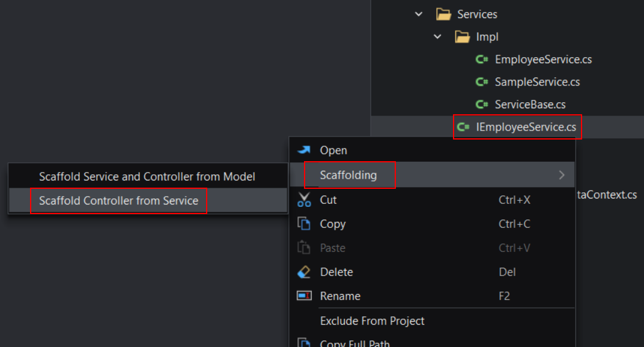Click the Copy icon in context menu

(305, 224)
